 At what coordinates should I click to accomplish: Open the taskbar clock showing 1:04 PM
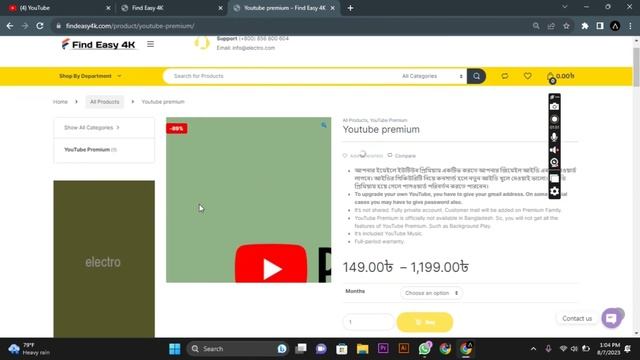coord(608,349)
